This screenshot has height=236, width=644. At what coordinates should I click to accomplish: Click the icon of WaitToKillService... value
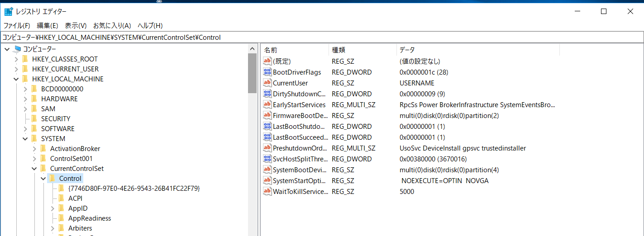267,191
